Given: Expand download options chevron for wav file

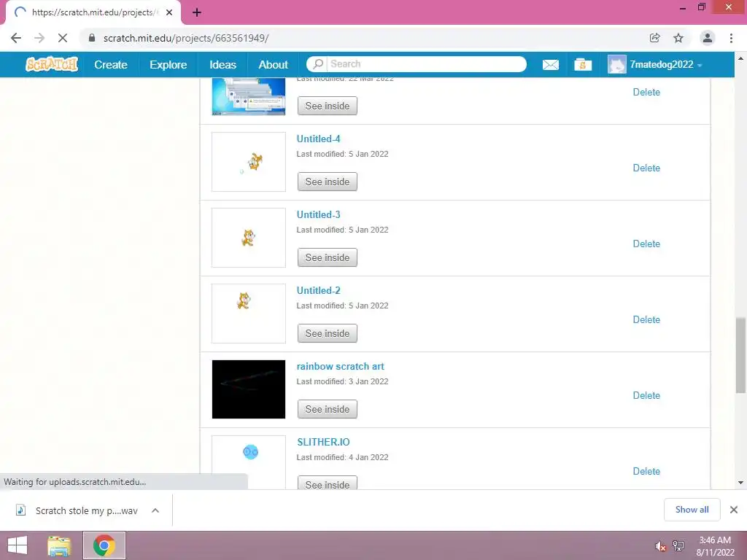Looking at the screenshot, I should pyautogui.click(x=155, y=510).
